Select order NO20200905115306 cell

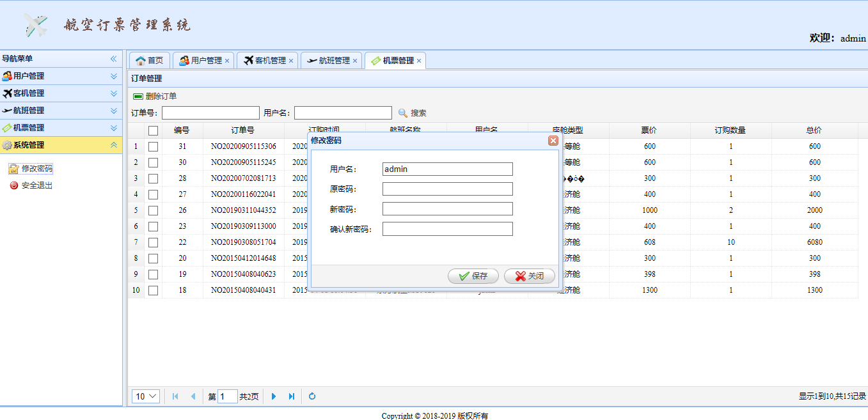point(244,146)
